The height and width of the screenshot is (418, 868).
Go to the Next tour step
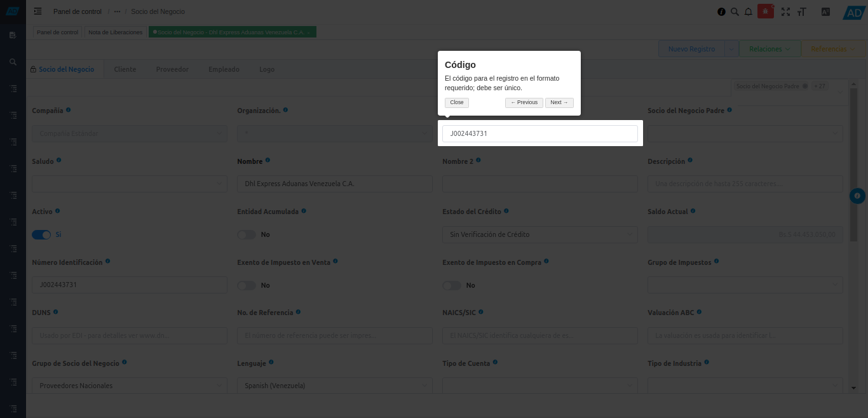tap(559, 102)
